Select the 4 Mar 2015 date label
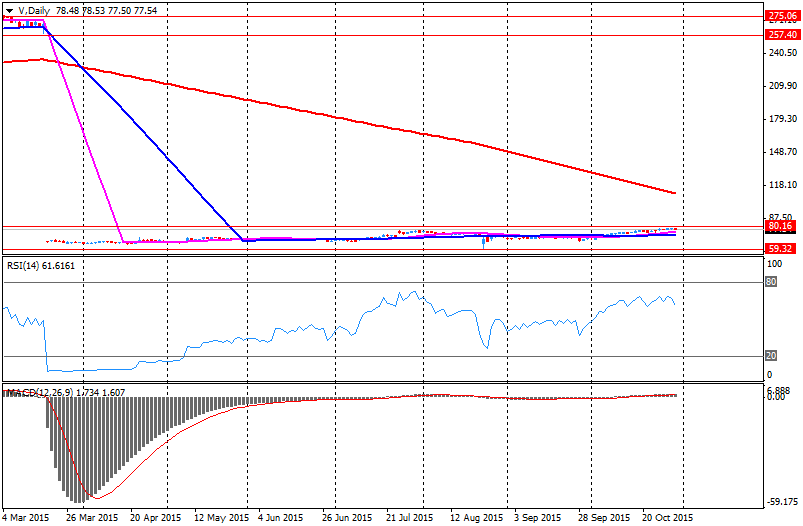Screen dimensions: 803x526 pos(26,518)
